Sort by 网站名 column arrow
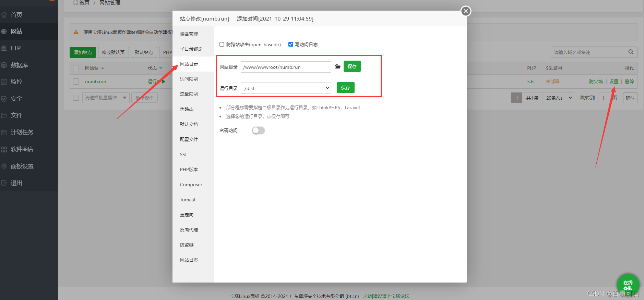644x300 pixels. click(103, 68)
